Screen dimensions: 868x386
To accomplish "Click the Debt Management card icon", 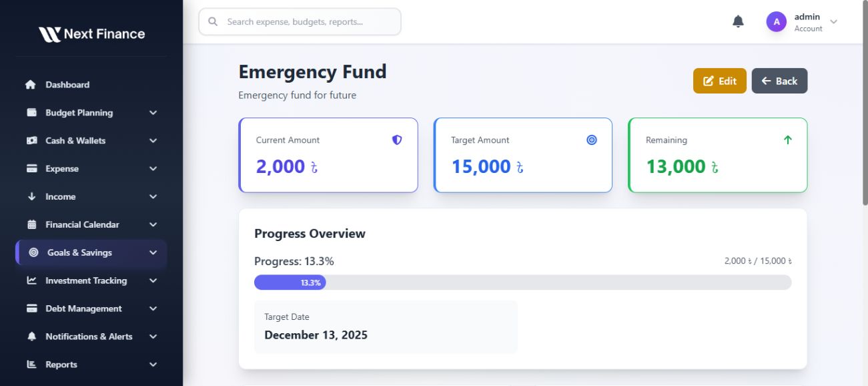I will point(31,309).
